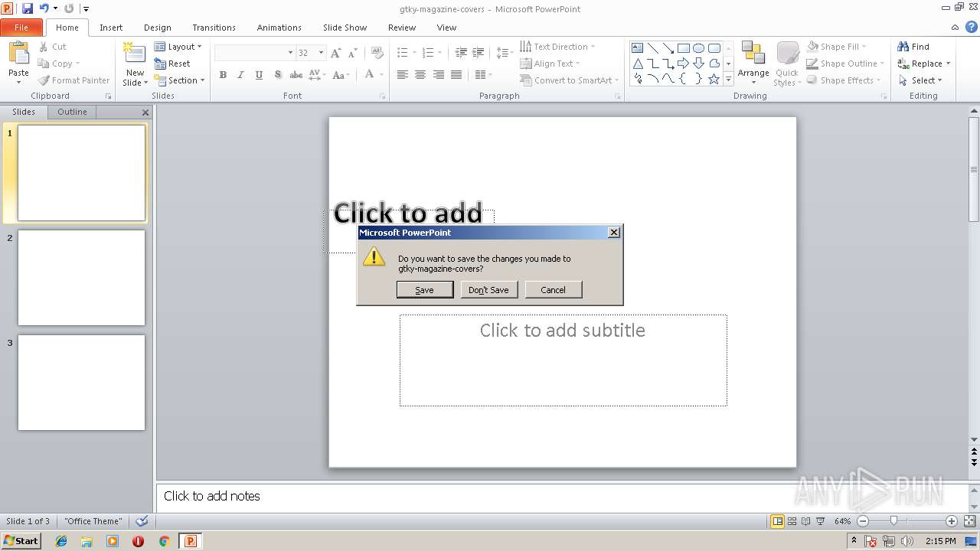Open the font size dropdown
980x551 pixels.
point(321,53)
